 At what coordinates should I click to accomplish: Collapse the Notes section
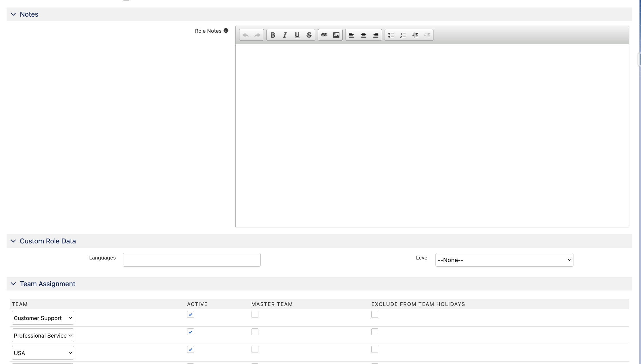[x=14, y=14]
